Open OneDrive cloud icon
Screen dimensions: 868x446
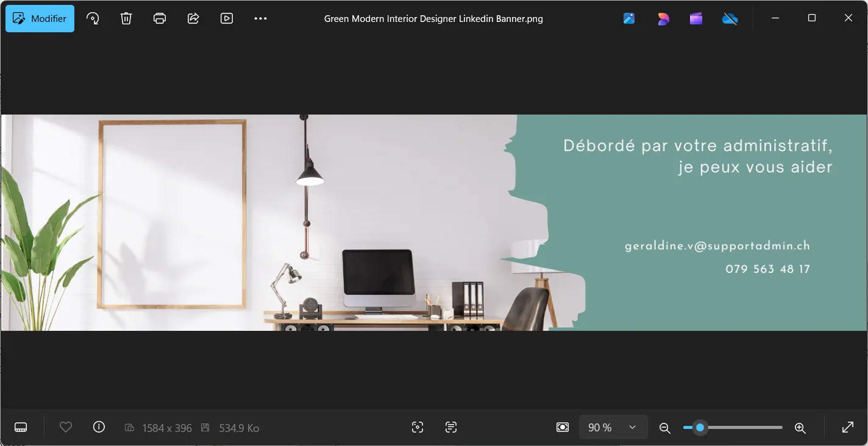[x=730, y=19]
